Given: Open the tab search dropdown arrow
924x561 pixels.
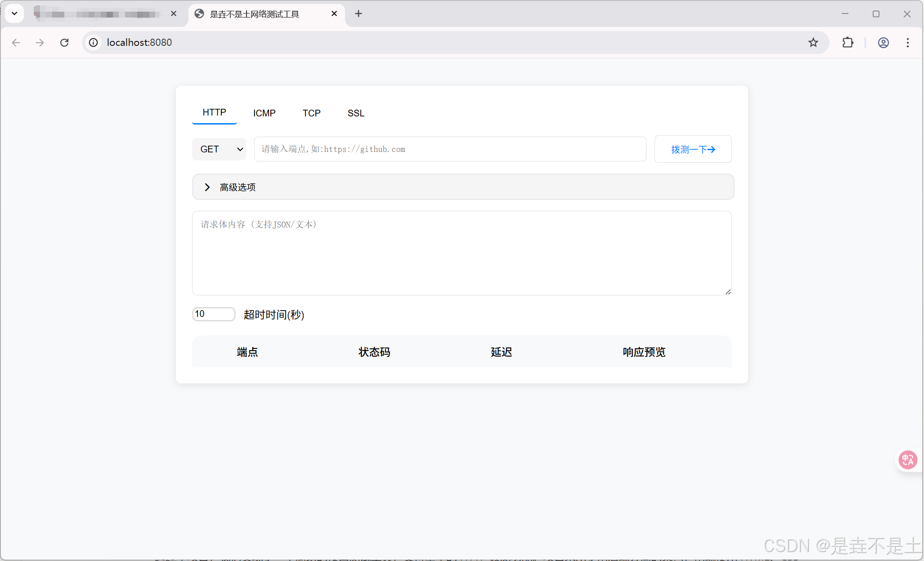Looking at the screenshot, I should 14,13.
